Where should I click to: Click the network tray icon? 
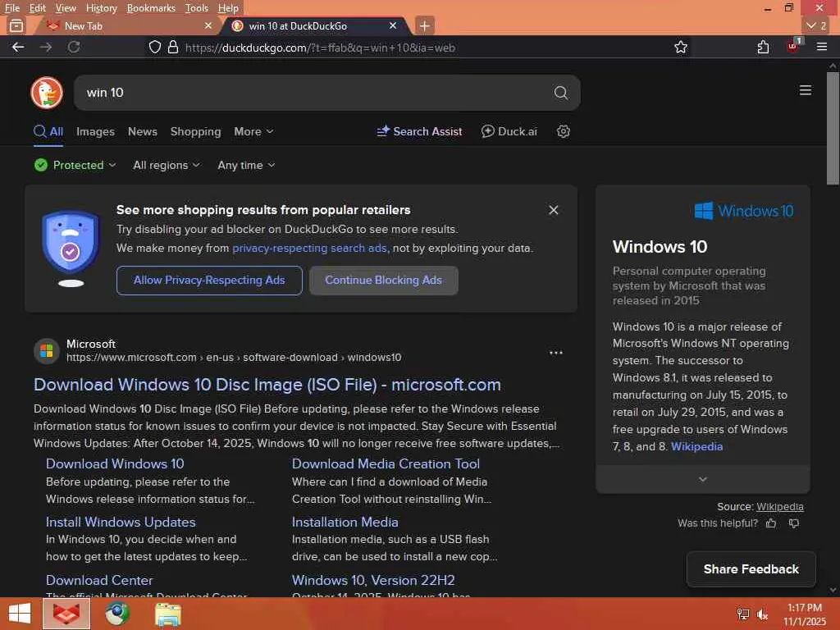coord(743,614)
